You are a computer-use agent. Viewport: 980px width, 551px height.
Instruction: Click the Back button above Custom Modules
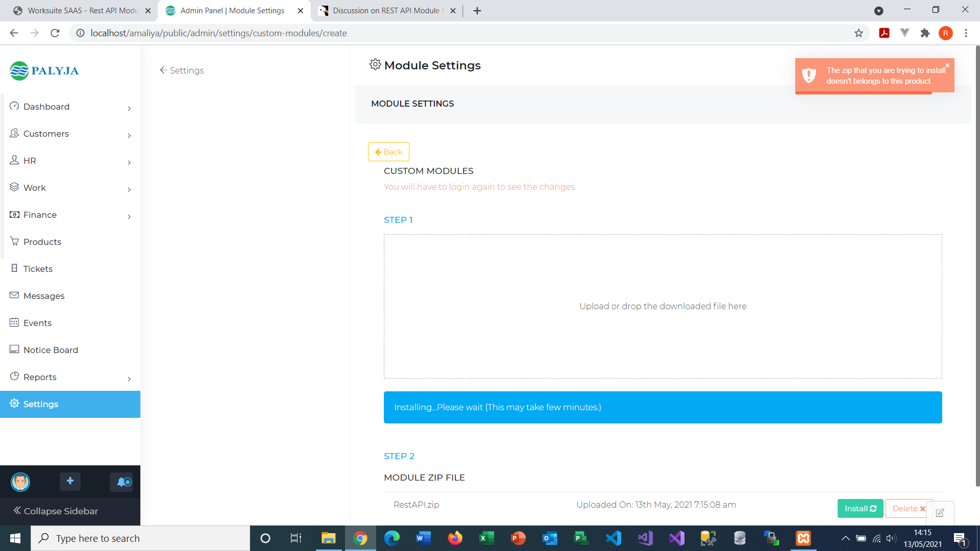tap(388, 152)
